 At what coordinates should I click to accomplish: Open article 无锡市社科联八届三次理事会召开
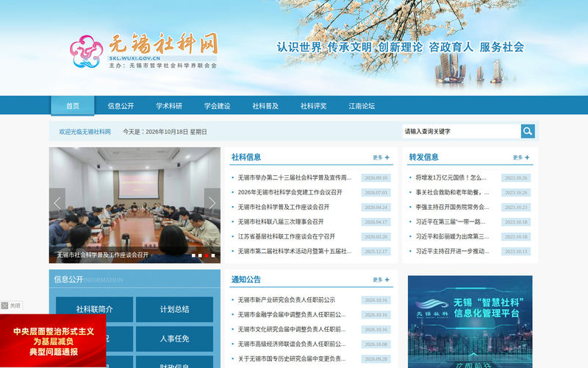pos(281,222)
